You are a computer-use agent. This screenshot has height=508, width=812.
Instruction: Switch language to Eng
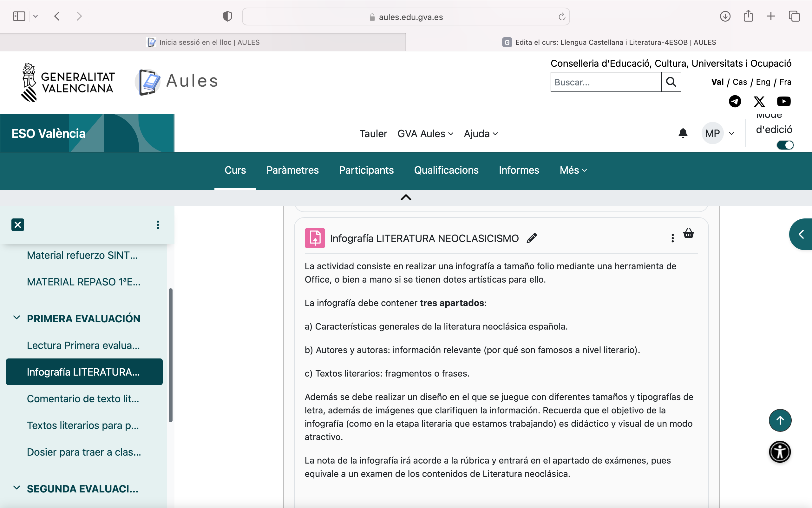pos(763,82)
